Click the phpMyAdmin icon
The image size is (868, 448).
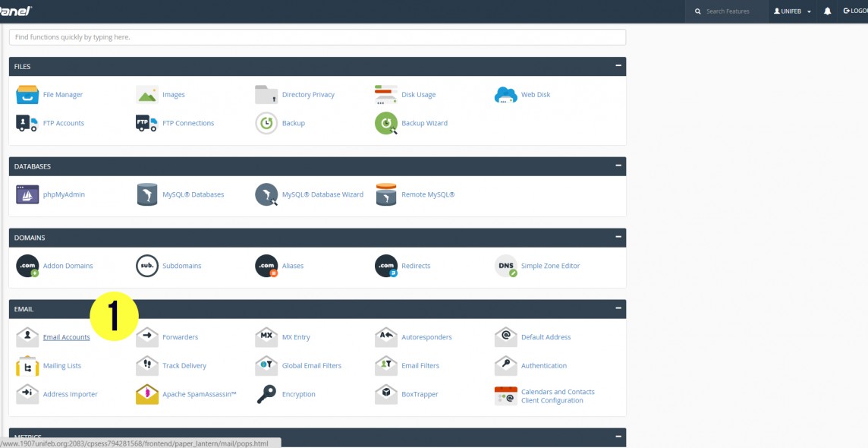point(27,194)
